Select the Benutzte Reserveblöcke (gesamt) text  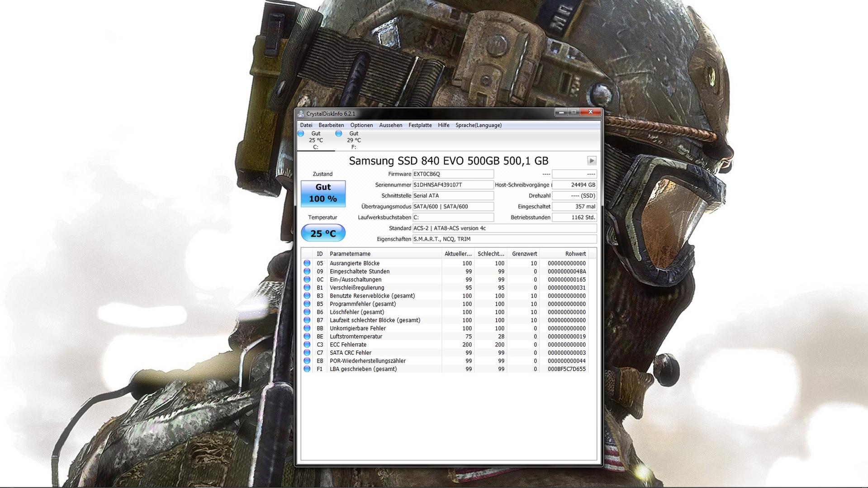coord(372,296)
